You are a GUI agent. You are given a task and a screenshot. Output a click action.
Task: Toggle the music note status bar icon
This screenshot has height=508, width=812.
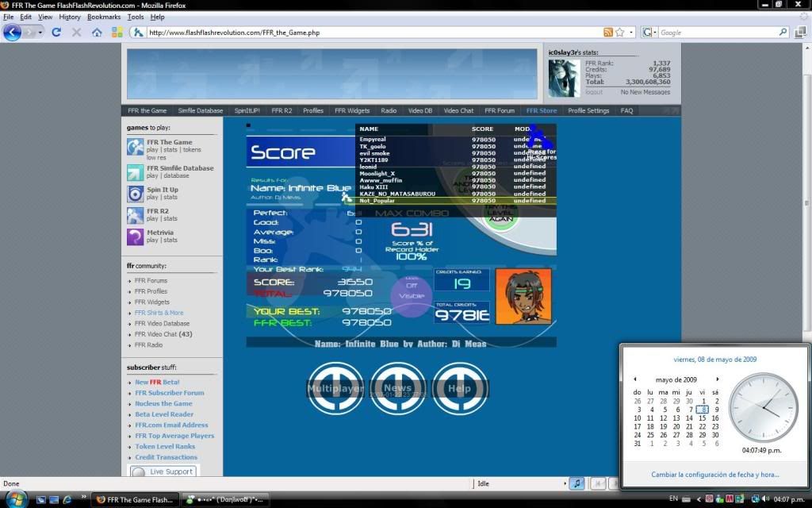(x=576, y=483)
